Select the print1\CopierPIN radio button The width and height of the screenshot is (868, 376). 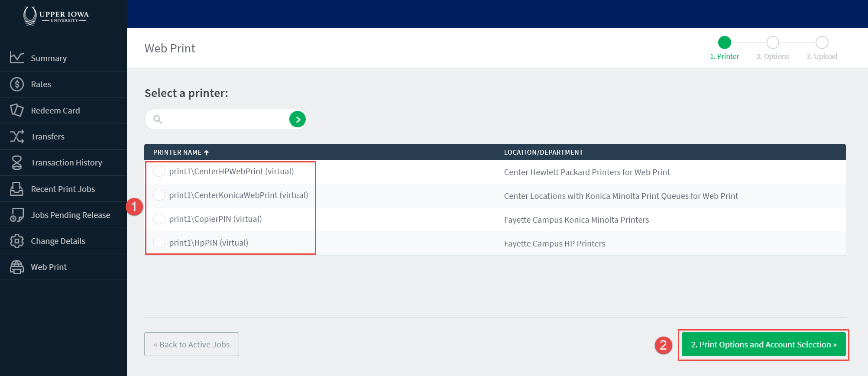pyautogui.click(x=159, y=219)
